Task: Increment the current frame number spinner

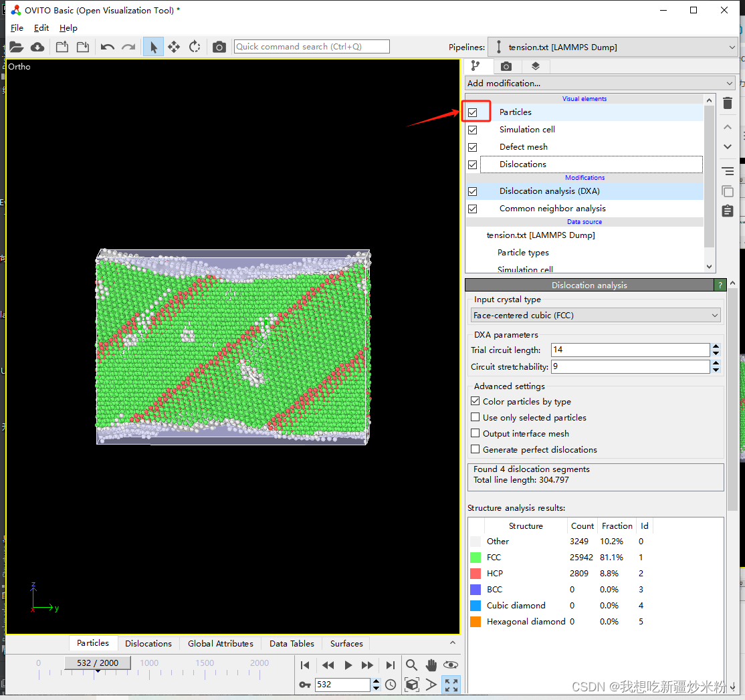Action: (377, 681)
